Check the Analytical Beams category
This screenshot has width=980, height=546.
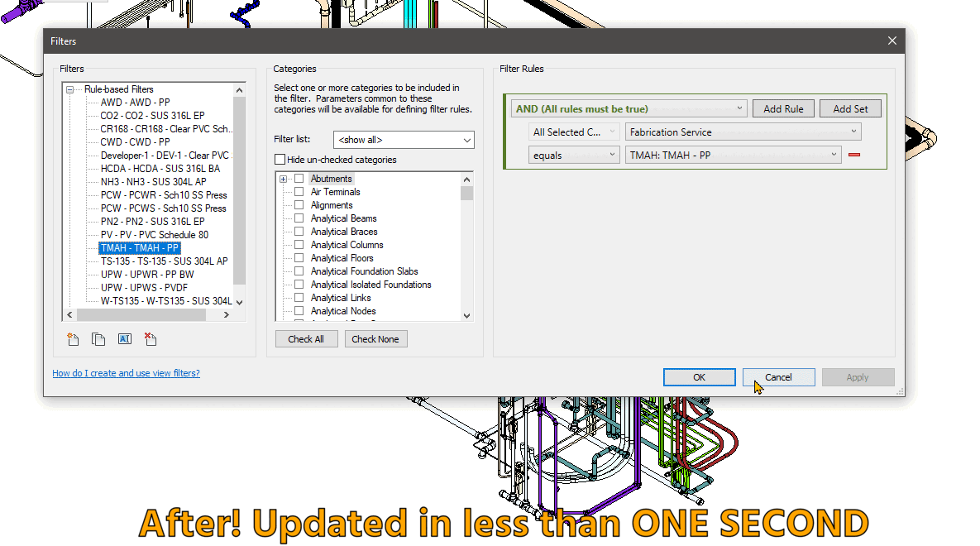click(299, 218)
